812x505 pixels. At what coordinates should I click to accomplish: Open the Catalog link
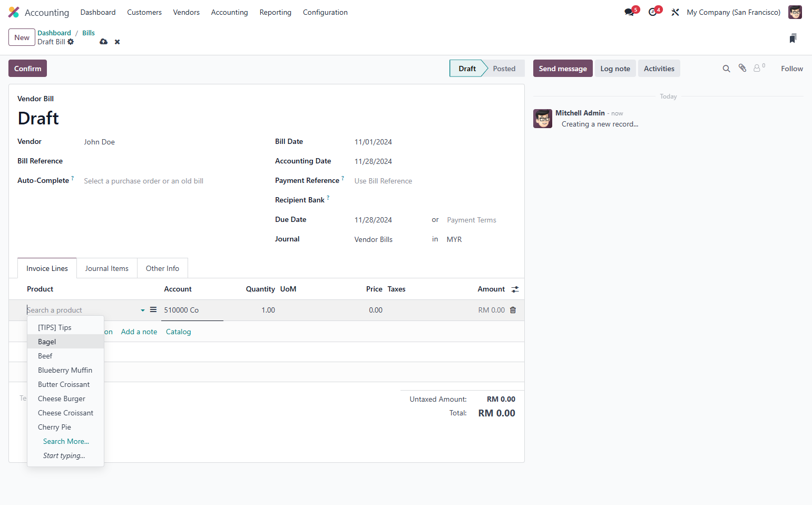click(179, 332)
